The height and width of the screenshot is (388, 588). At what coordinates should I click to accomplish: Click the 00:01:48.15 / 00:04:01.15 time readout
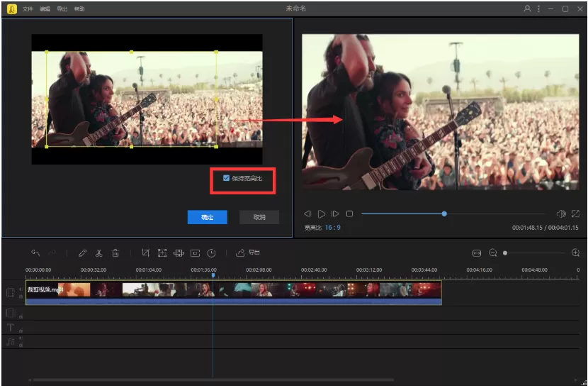coord(545,228)
